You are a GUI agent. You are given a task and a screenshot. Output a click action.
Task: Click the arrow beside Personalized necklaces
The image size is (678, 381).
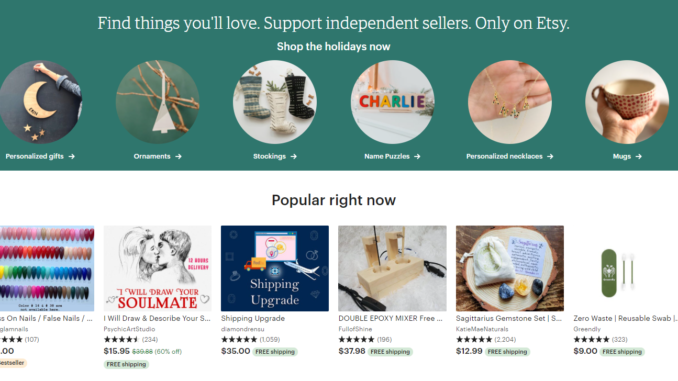[550, 157]
